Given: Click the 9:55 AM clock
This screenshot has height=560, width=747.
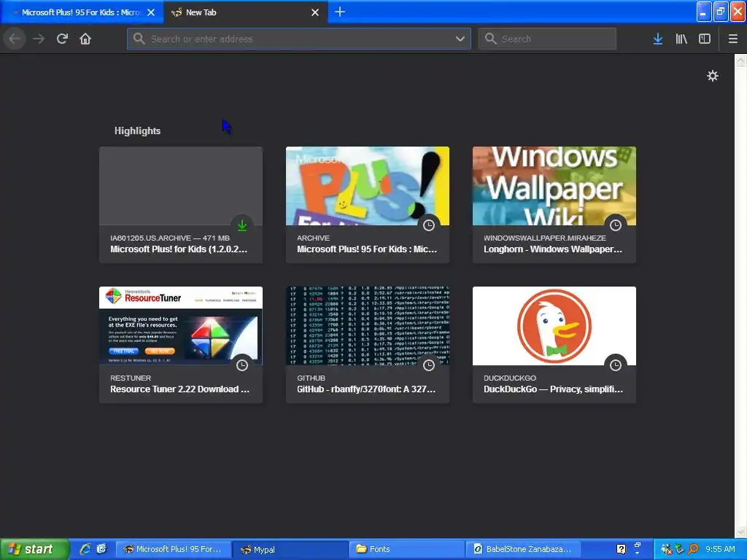Looking at the screenshot, I should (x=720, y=549).
